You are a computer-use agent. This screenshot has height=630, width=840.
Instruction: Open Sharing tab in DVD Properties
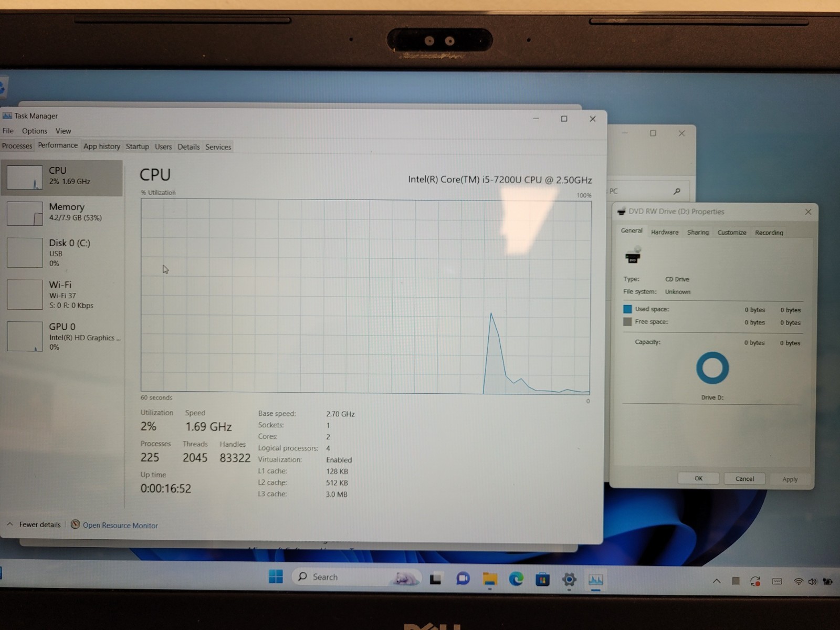pyautogui.click(x=698, y=232)
